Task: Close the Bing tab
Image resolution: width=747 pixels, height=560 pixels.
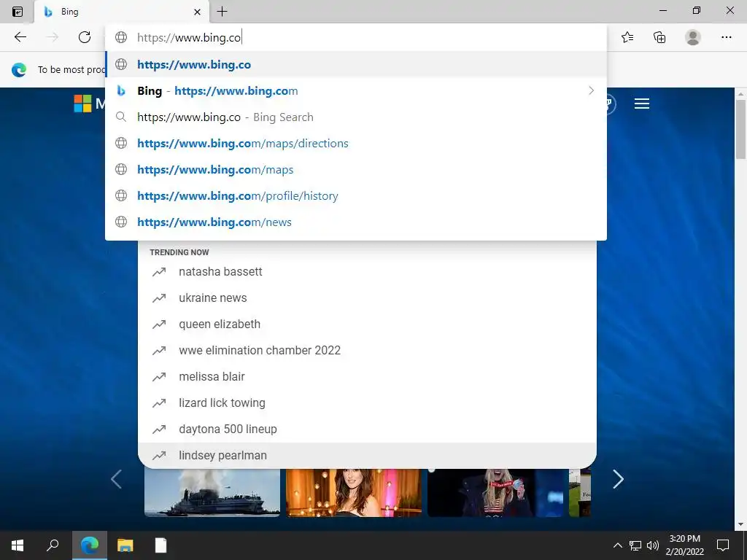Action: pos(197,12)
